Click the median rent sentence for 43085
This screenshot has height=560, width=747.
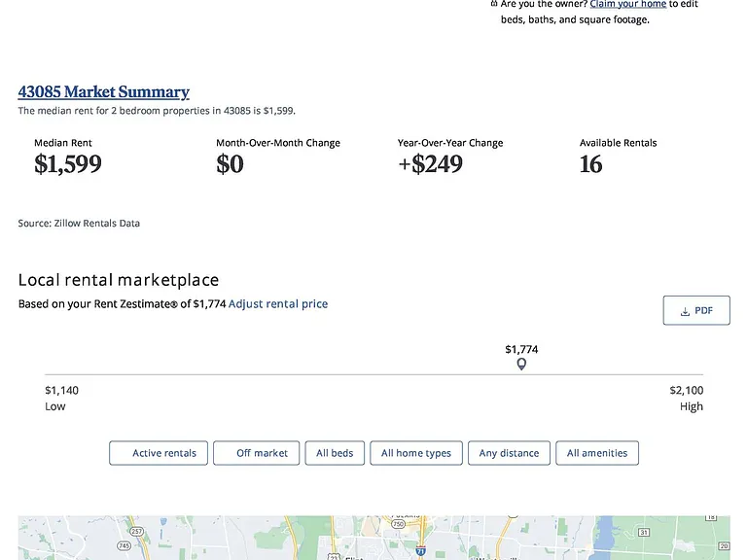(157, 111)
